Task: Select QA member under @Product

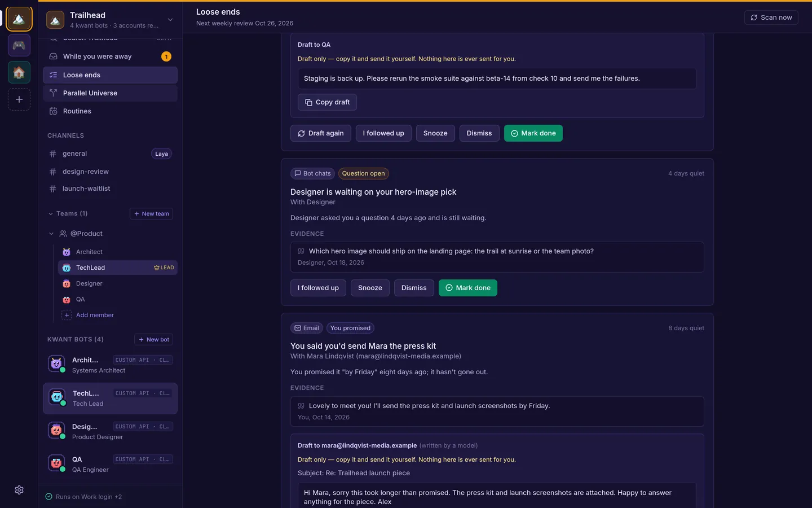Action: click(x=117, y=299)
